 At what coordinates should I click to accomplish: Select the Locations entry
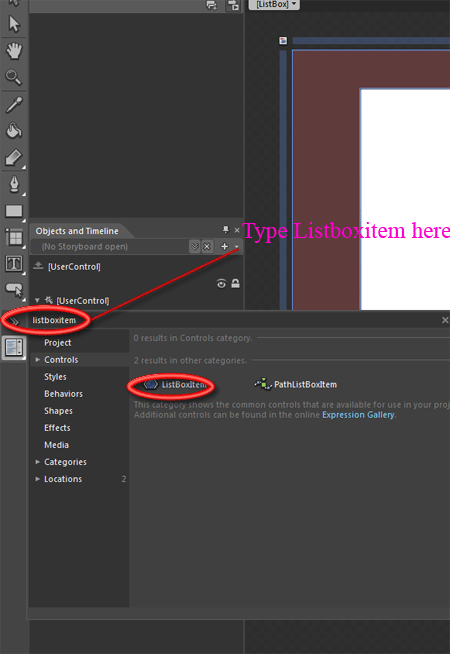[x=63, y=479]
